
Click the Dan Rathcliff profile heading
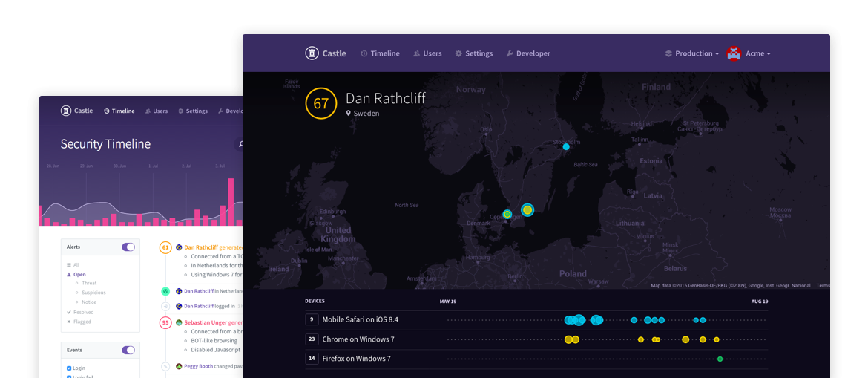[385, 98]
